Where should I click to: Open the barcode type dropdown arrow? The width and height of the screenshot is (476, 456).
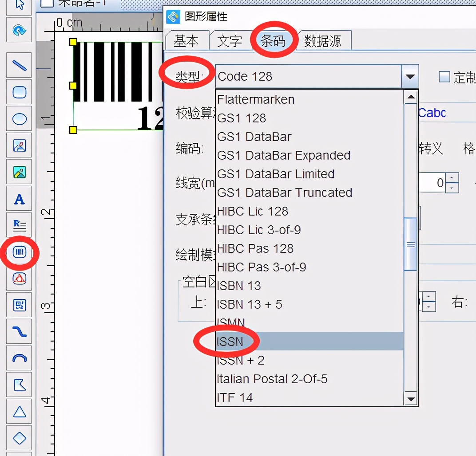pos(410,76)
